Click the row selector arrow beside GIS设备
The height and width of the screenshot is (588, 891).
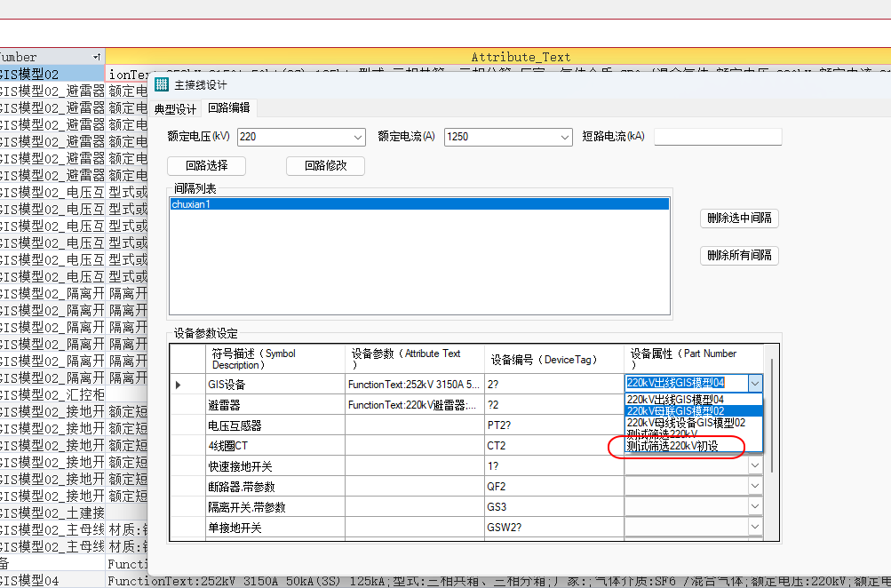point(179,385)
